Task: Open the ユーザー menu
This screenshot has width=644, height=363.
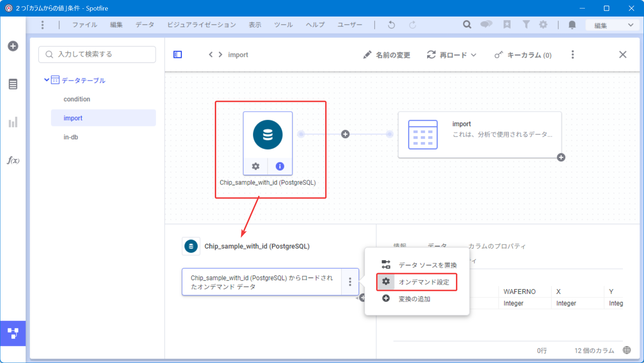Action: click(x=350, y=25)
